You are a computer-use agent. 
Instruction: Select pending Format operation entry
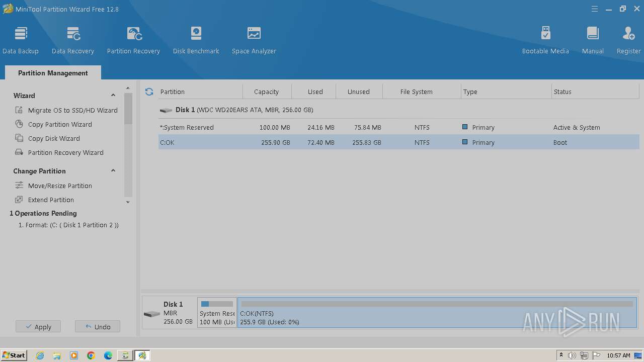click(x=68, y=225)
